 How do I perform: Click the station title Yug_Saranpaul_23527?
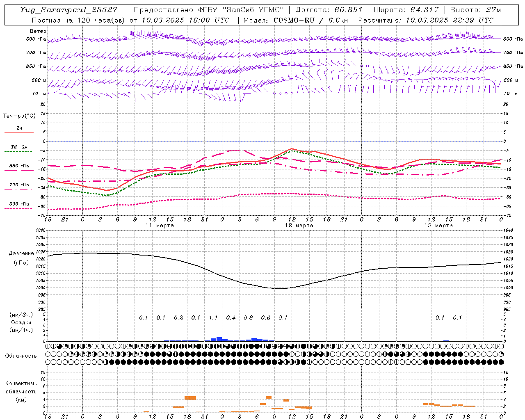click(x=68, y=10)
